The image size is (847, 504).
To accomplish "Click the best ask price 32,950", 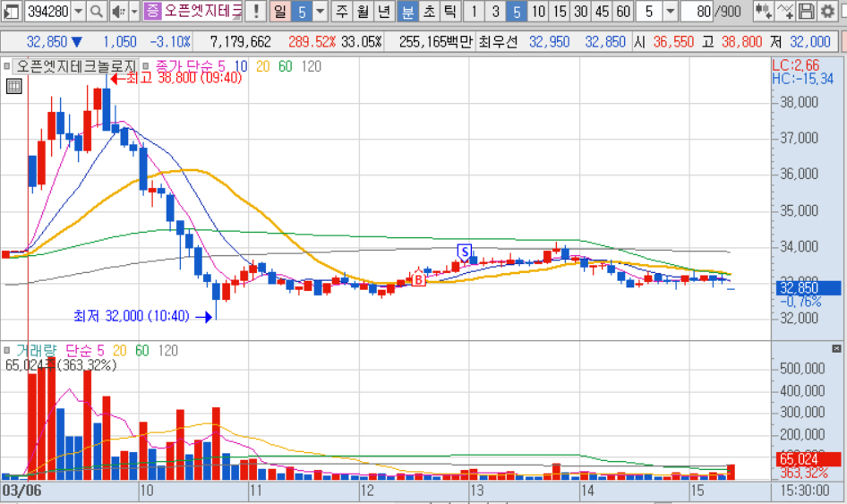I will tap(550, 41).
